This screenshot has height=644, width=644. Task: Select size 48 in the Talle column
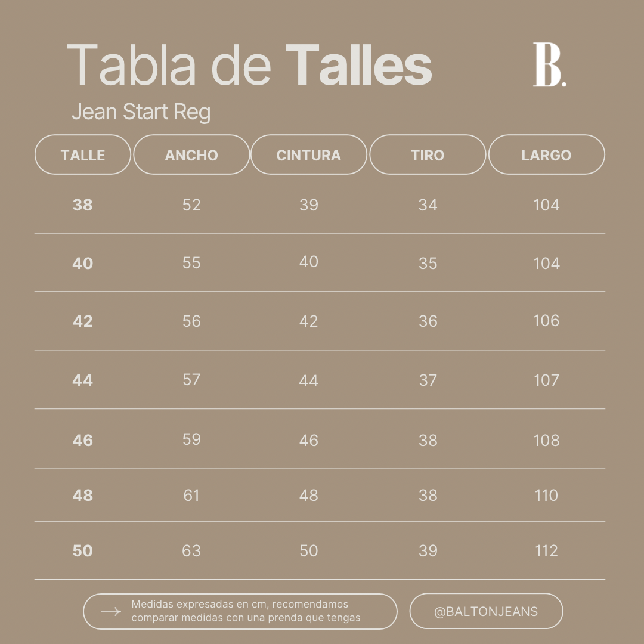pos(82,496)
